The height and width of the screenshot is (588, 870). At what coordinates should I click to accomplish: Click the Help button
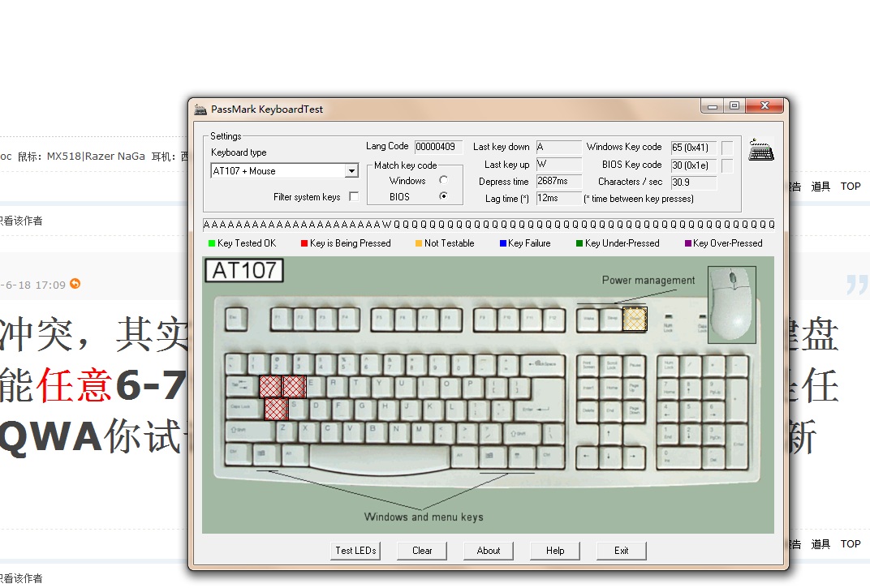point(555,550)
